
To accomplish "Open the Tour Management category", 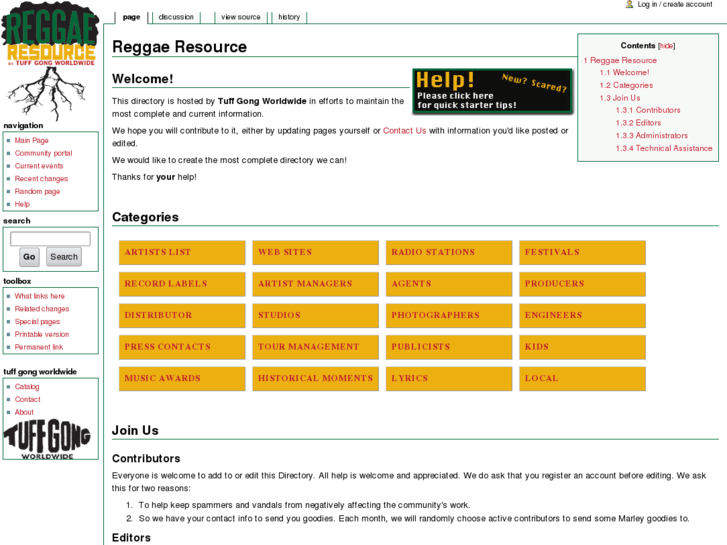I will click(315, 347).
